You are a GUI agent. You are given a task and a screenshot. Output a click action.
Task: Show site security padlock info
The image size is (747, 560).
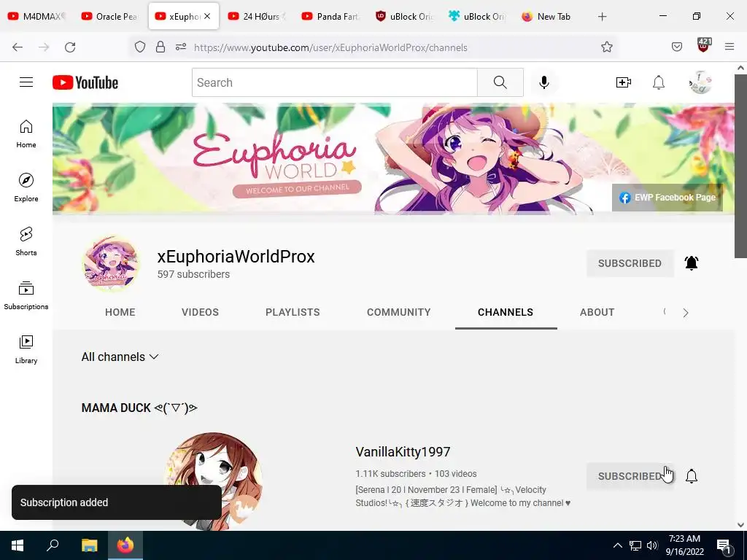click(160, 47)
